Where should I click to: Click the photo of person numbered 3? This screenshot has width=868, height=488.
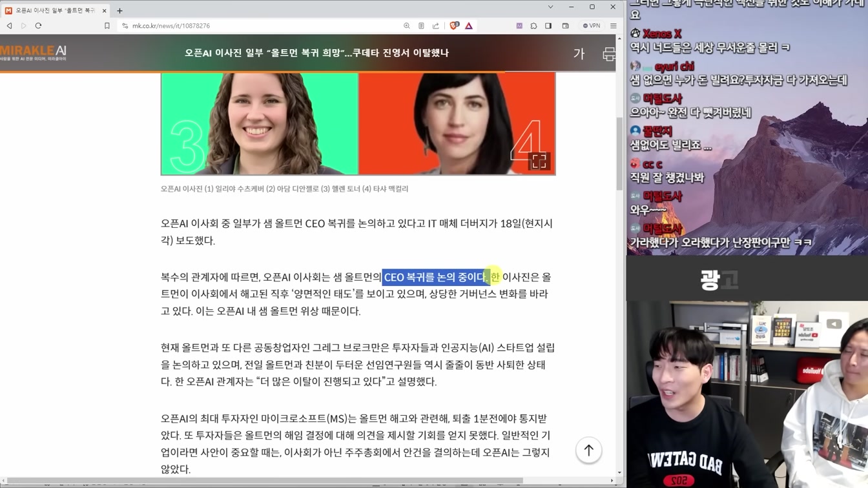coord(260,123)
